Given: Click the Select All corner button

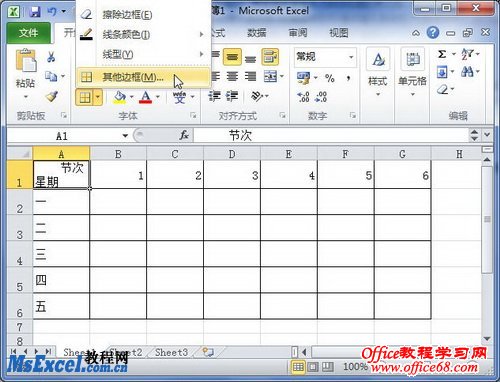Looking at the screenshot, I should point(20,154).
